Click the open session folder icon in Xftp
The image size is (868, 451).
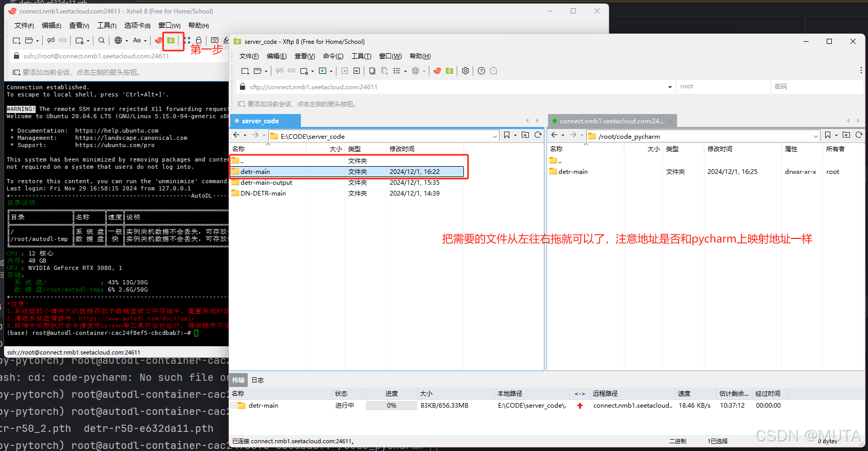(x=258, y=71)
